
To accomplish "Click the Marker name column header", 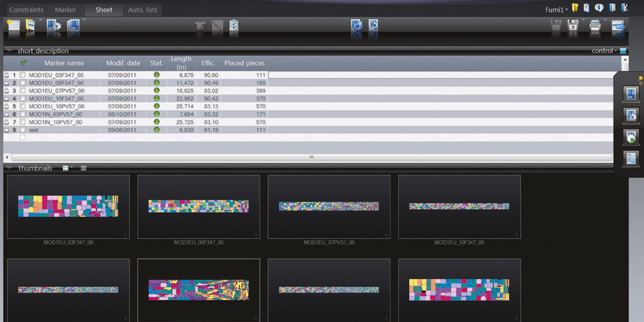I will click(x=64, y=63).
